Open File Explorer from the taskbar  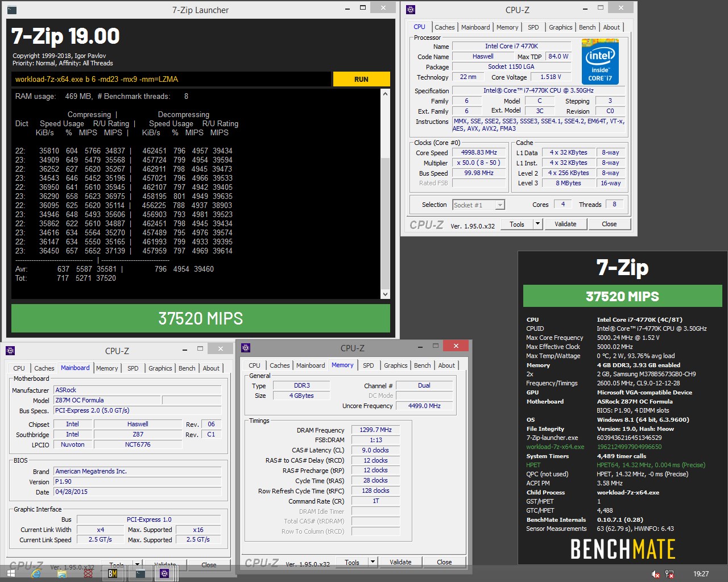click(62, 573)
